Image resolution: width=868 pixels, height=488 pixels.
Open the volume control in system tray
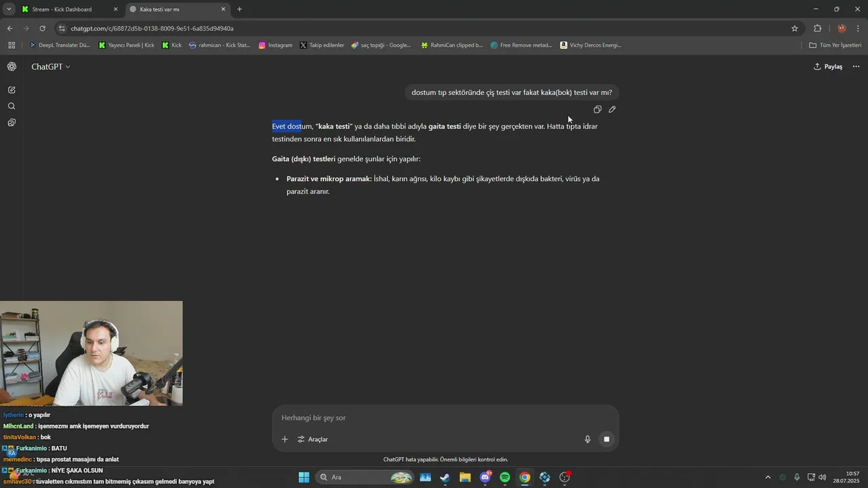pos(823,477)
